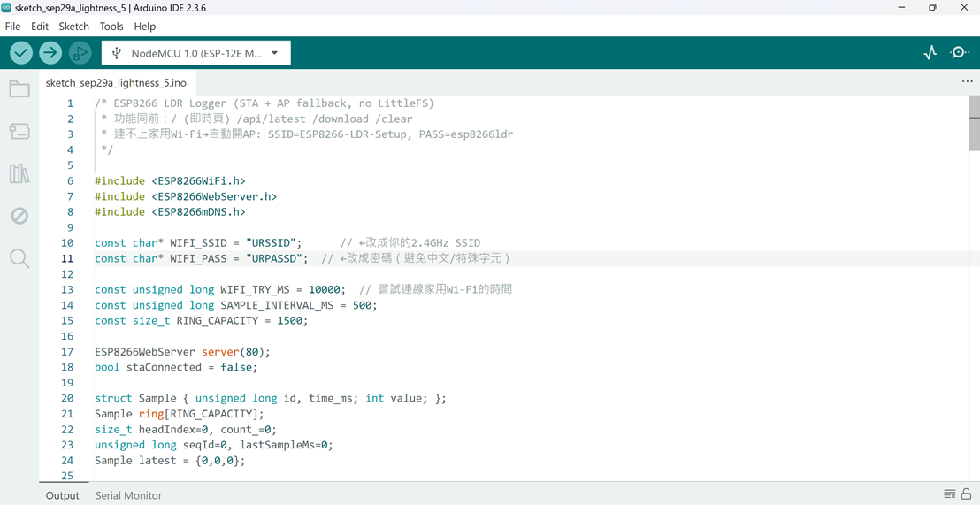980x505 pixels.
Task: Open the File menu
Action: tap(12, 27)
